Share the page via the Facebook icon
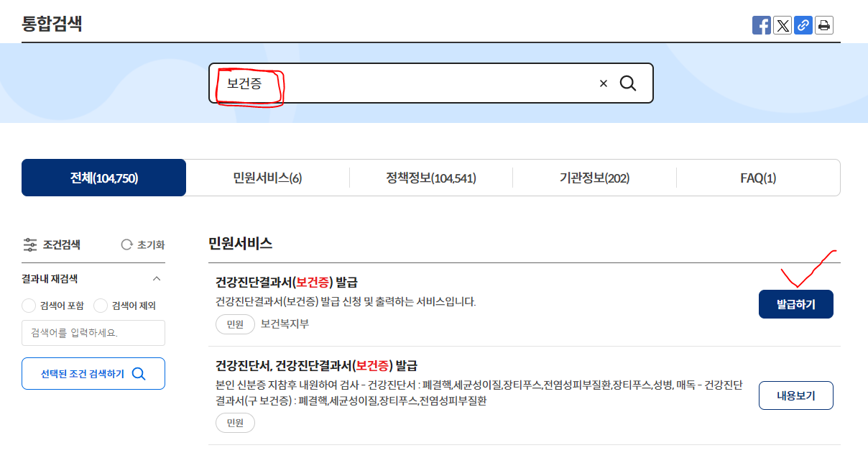This screenshot has height=453, width=868. [x=761, y=24]
